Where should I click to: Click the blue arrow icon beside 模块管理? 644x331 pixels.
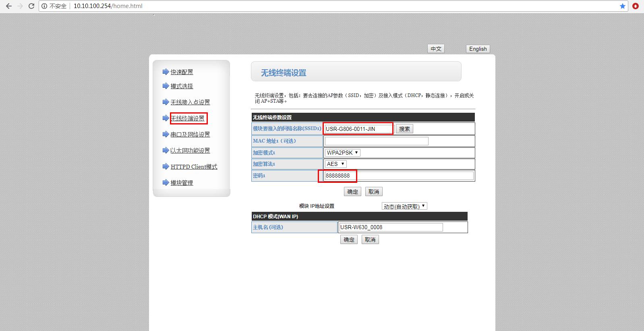(x=166, y=182)
